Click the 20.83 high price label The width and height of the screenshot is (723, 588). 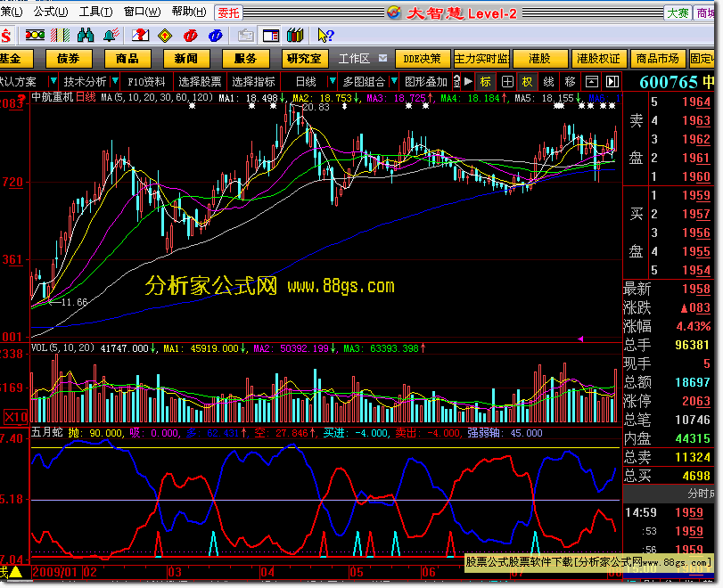pos(316,107)
